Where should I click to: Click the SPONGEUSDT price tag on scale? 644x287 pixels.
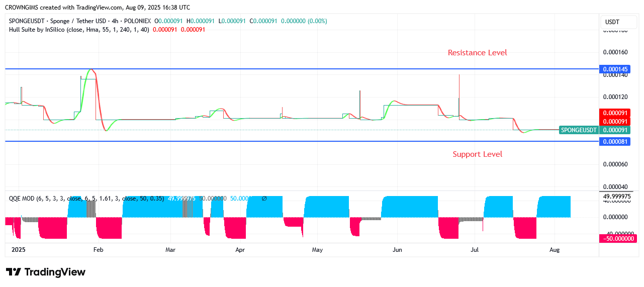(x=579, y=130)
